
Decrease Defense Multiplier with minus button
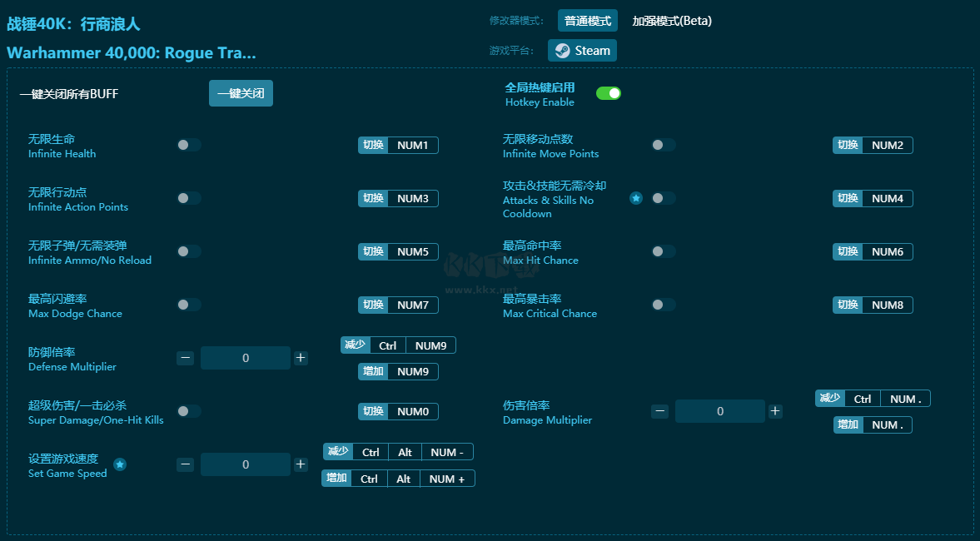click(x=185, y=358)
